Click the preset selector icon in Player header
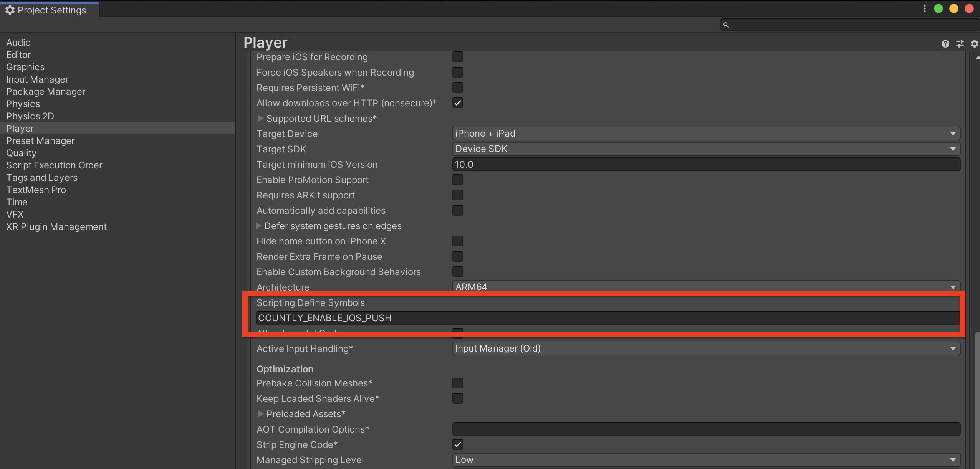This screenshot has height=469, width=980. pyautogui.click(x=960, y=44)
